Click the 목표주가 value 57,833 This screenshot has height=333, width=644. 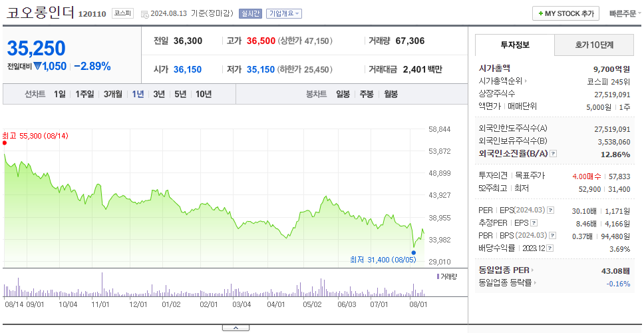coord(619,176)
